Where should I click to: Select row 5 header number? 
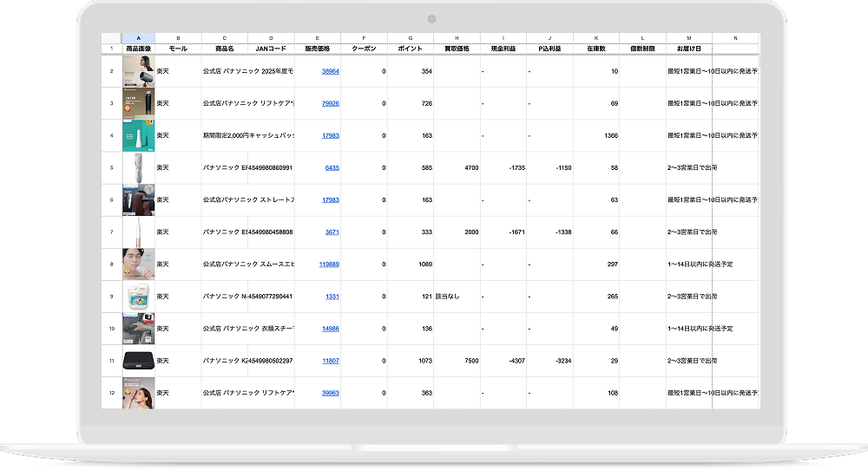tap(112, 167)
